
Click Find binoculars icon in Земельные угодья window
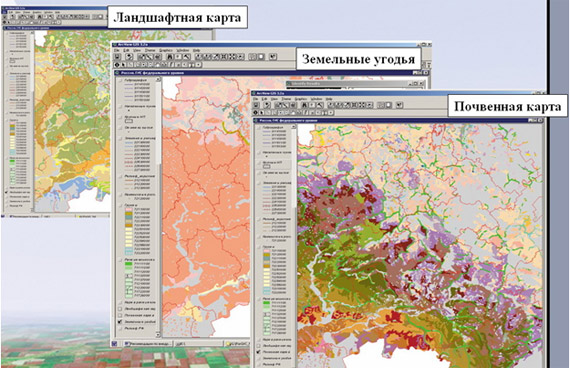pyautogui.click(x=170, y=57)
